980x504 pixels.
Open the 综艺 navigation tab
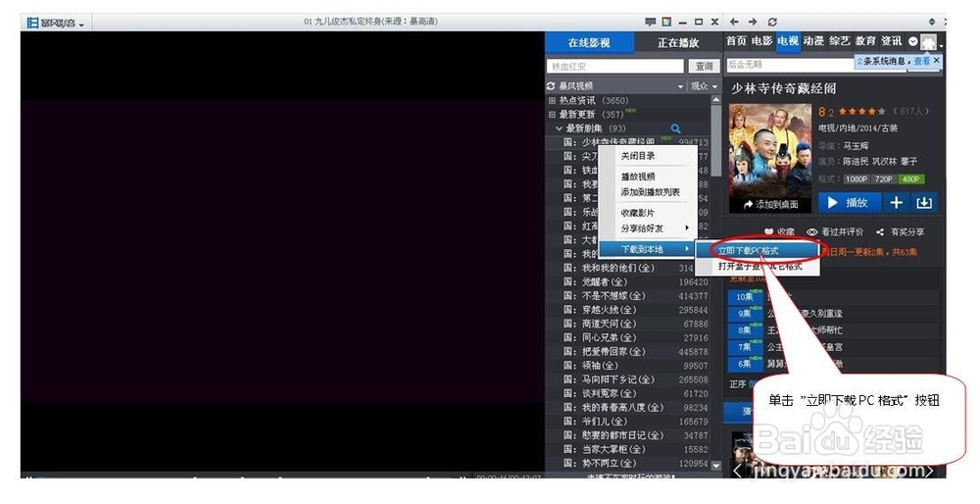click(x=840, y=41)
